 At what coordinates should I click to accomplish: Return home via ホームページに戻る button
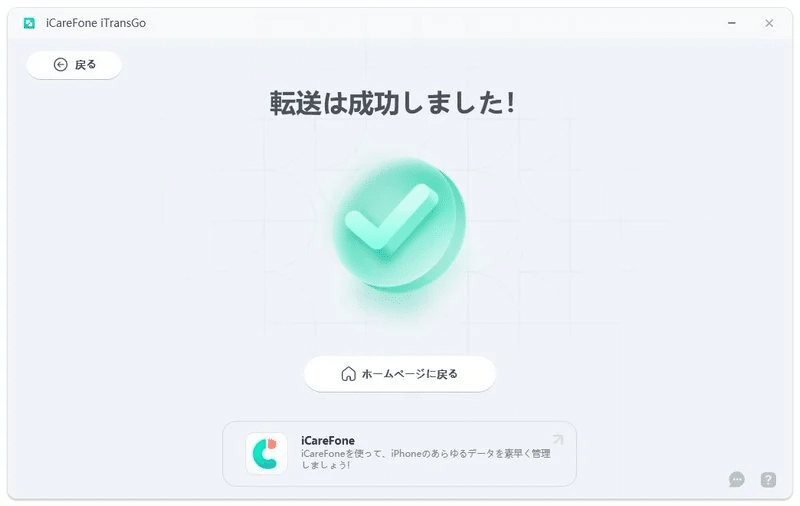click(400, 374)
